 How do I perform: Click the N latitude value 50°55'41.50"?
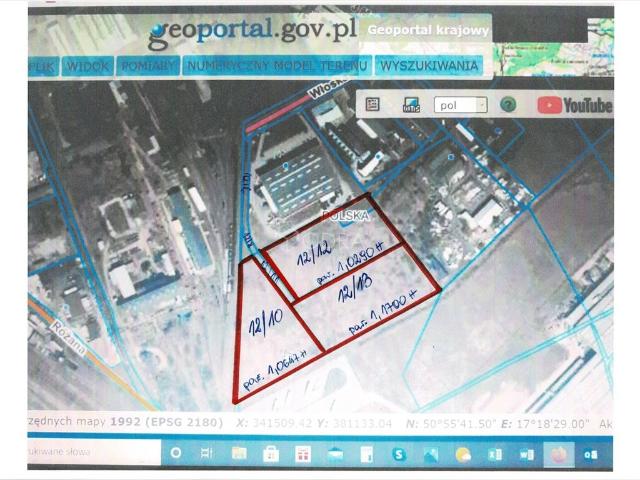point(459,424)
